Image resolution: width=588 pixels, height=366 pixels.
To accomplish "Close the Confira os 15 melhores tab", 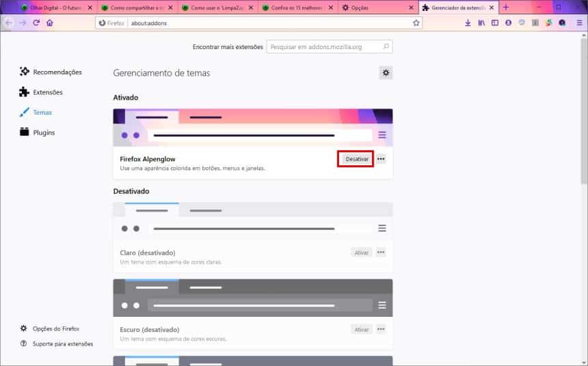I will pos(331,8).
